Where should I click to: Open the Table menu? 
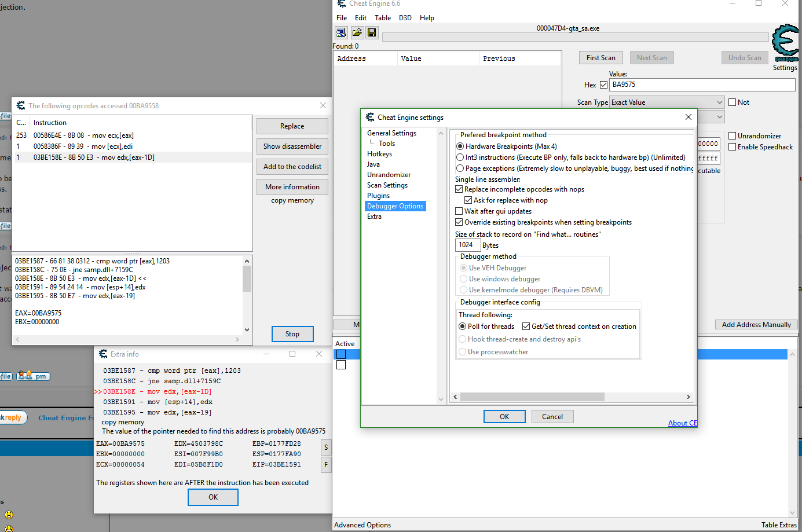coord(382,18)
